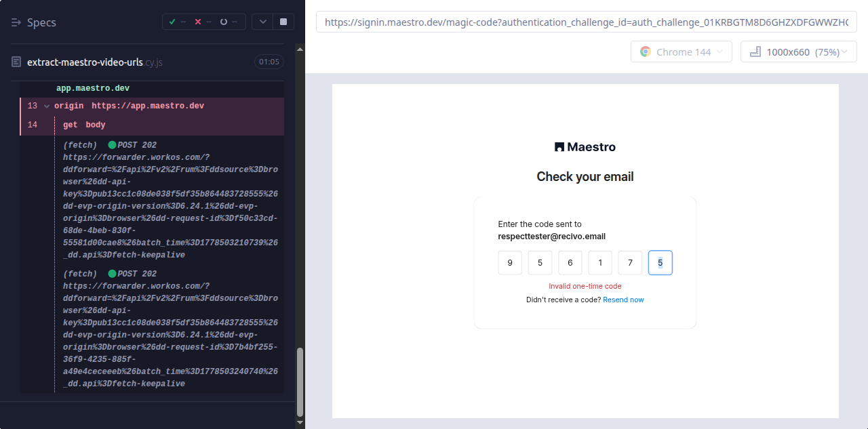Click the passed tests checkmark counter

coord(176,22)
